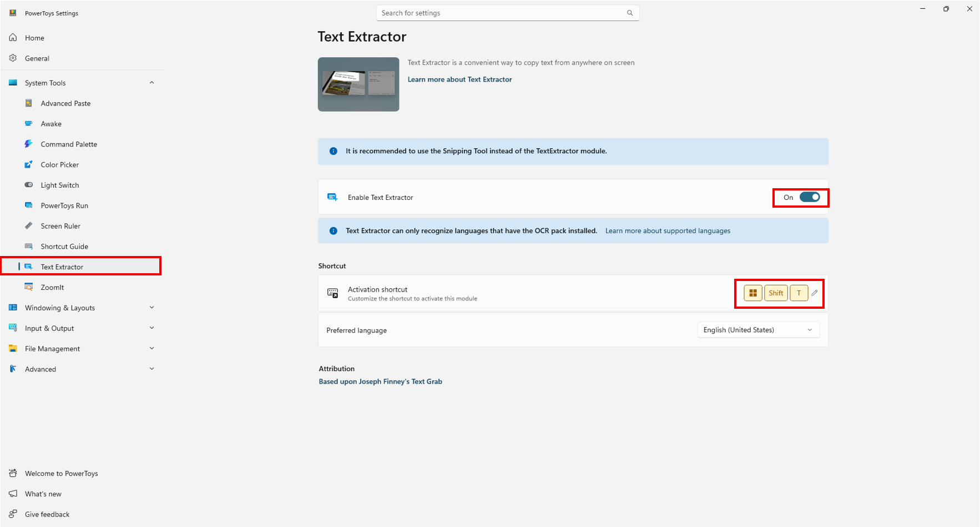Expand the File Management section
The image size is (980, 527).
[151, 349]
